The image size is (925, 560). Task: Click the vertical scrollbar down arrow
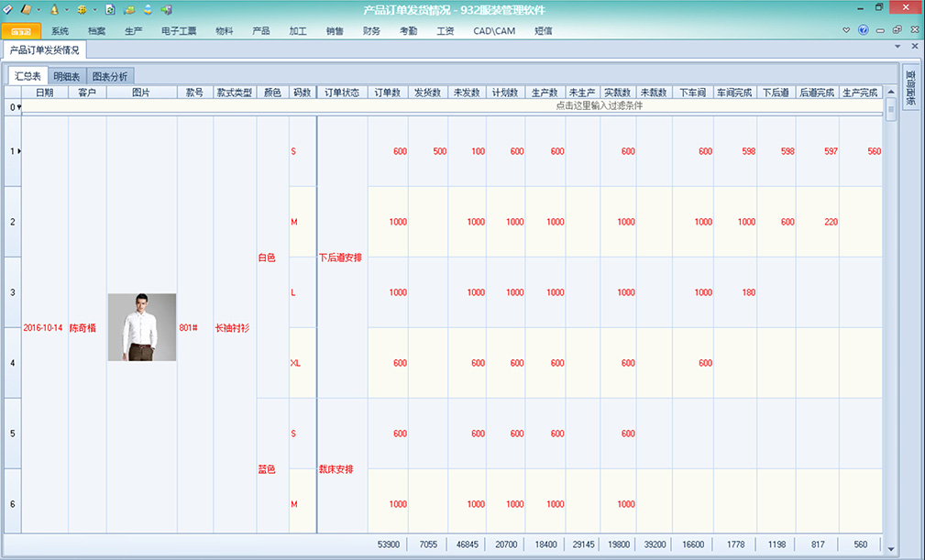point(890,549)
